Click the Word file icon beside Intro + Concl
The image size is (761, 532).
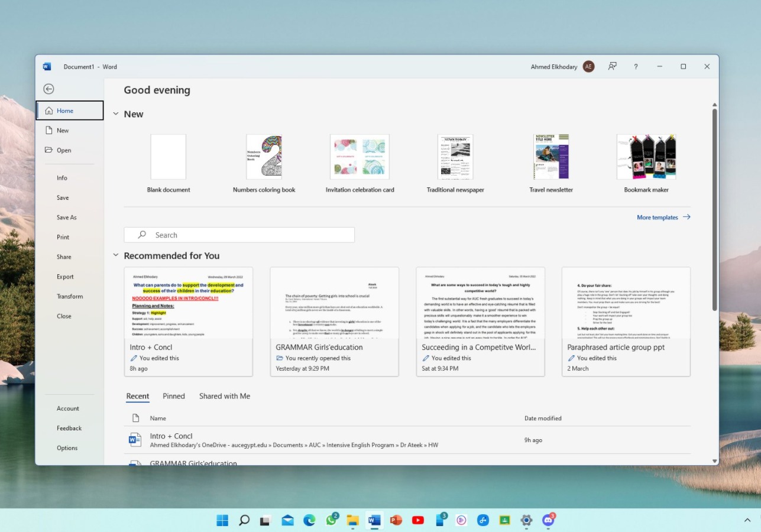[x=135, y=440]
